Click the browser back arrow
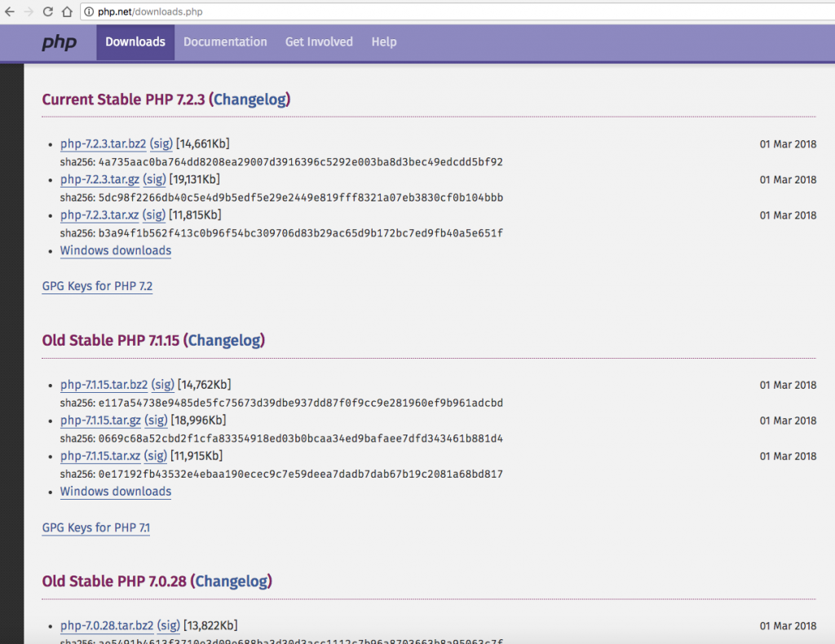The width and height of the screenshot is (835, 644). click(9, 12)
